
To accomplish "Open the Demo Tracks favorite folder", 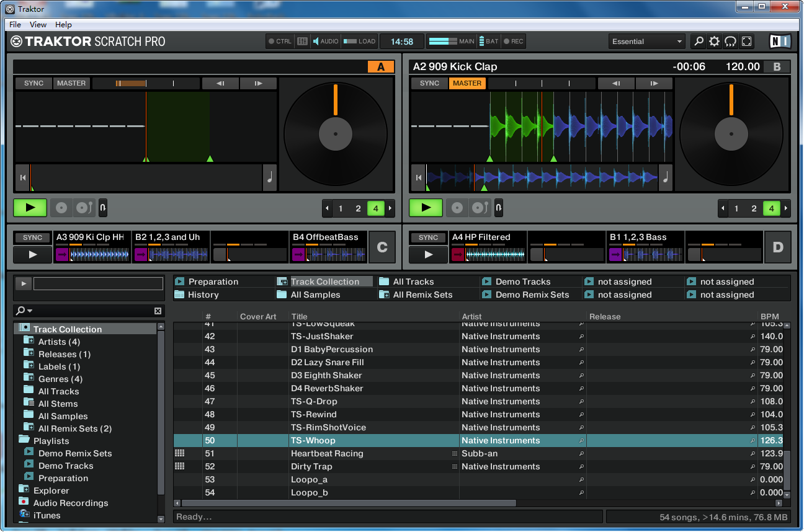I will click(x=522, y=282).
